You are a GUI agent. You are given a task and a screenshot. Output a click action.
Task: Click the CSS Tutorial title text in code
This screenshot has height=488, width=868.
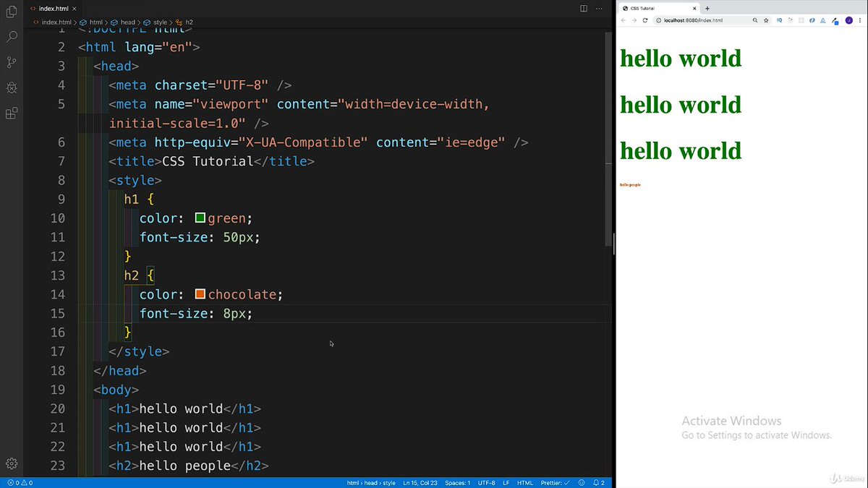tap(208, 161)
